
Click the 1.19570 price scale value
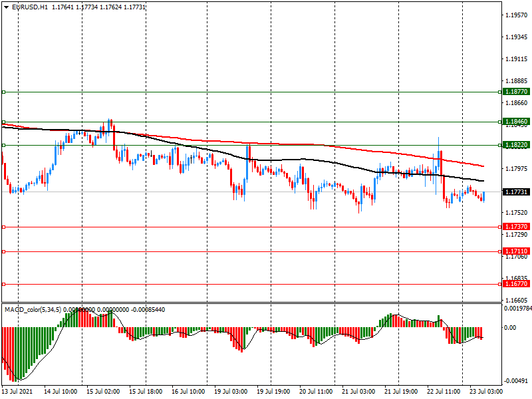click(x=517, y=15)
